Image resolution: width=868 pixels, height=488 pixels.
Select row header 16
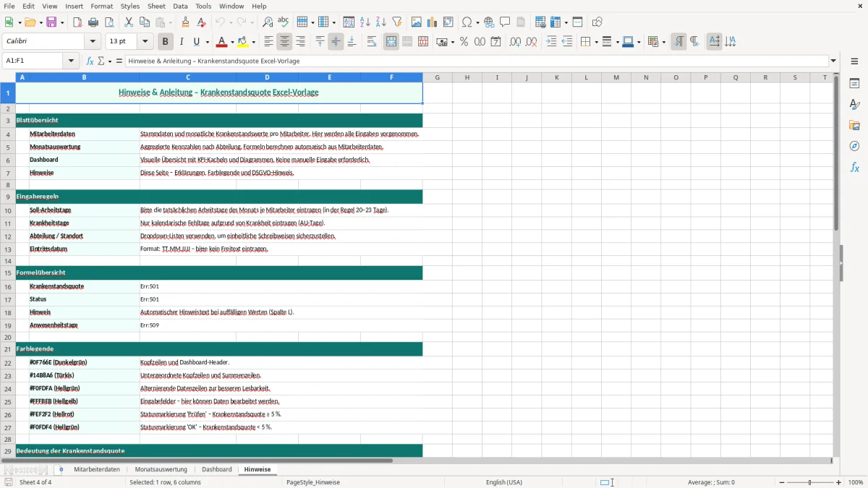pyautogui.click(x=8, y=286)
